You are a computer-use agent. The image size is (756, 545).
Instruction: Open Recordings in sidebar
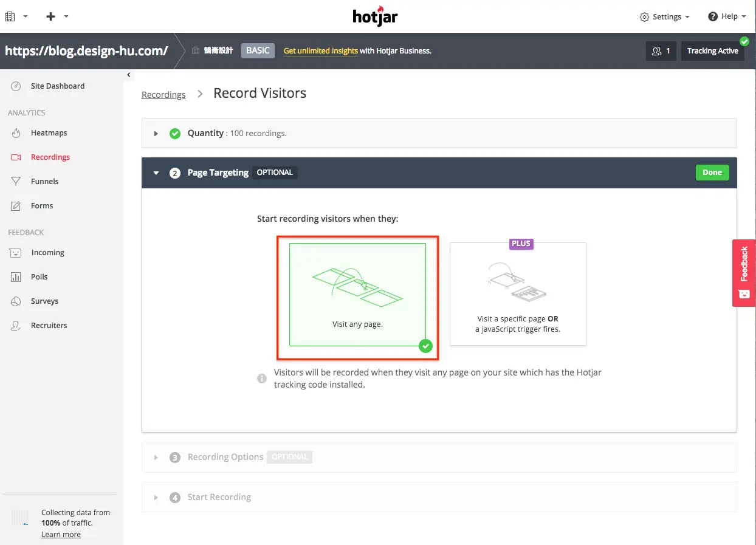(50, 157)
